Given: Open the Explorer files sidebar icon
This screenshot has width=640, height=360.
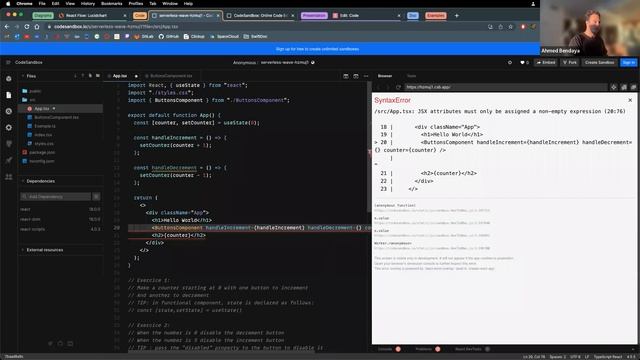Looking at the screenshot, I should coord(9,95).
